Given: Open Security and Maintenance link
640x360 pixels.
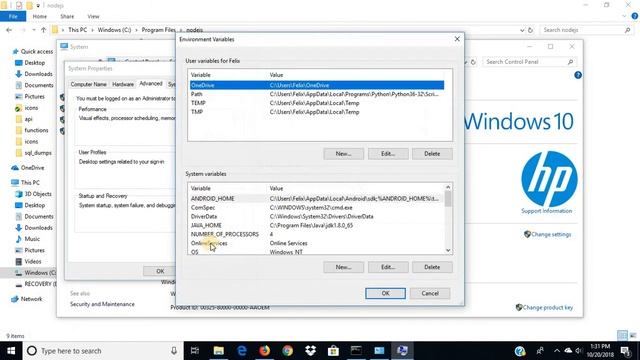Looking at the screenshot, I should (102, 304).
